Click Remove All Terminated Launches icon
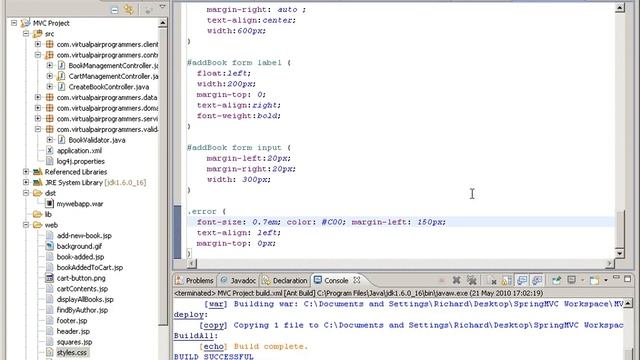The image size is (640, 360). [472, 280]
